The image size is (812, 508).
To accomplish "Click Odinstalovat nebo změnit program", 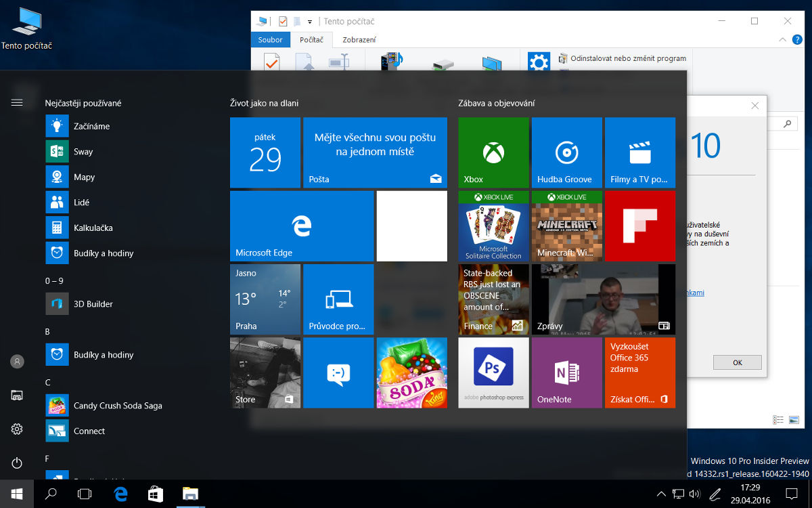I will tap(623, 58).
